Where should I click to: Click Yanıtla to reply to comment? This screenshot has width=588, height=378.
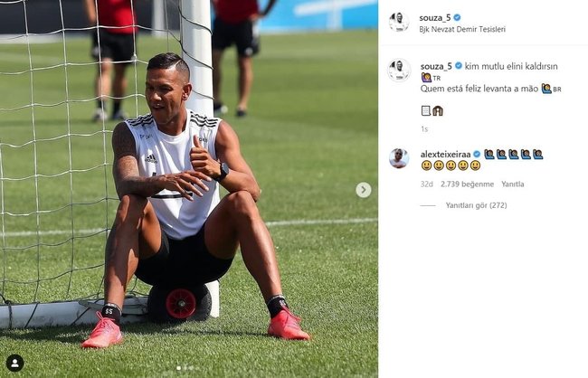coord(513,184)
